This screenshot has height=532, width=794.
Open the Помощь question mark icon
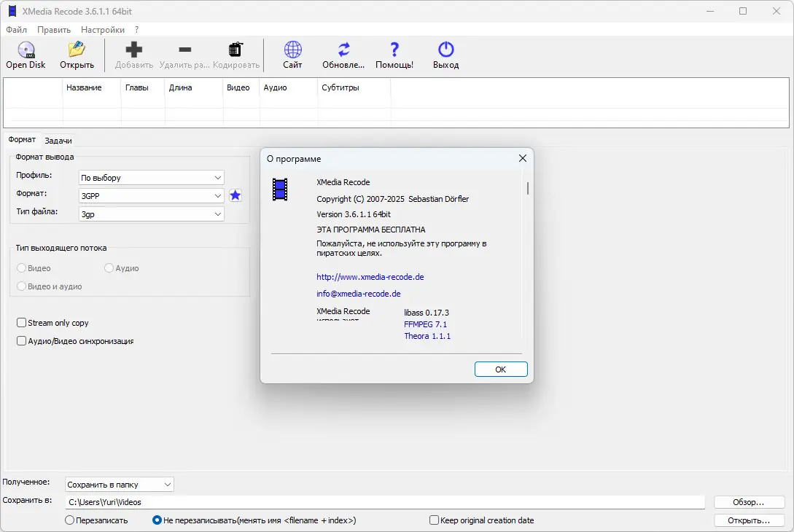(394, 50)
